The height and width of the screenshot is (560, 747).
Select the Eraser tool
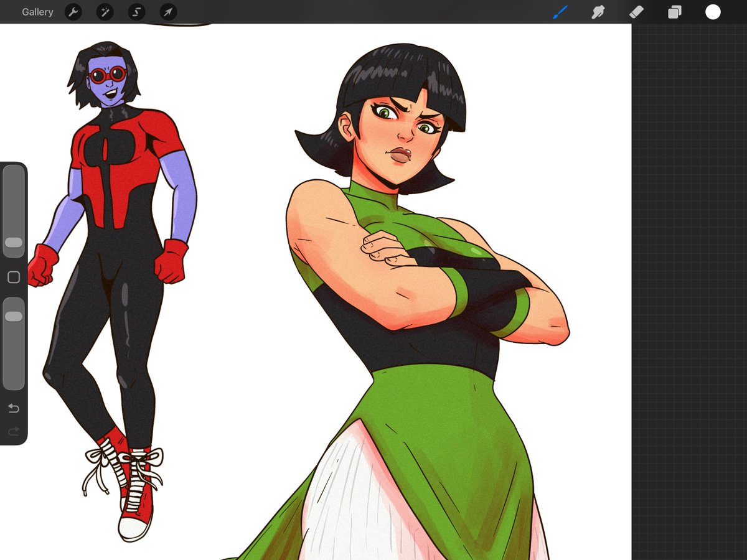[x=636, y=12]
